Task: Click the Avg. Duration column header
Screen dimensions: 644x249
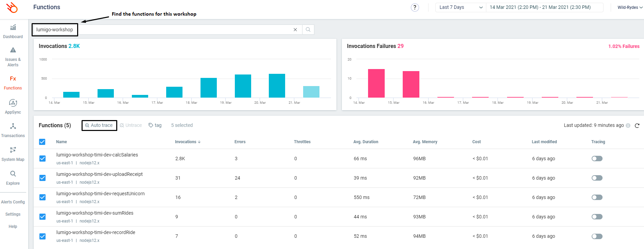Action: pyautogui.click(x=366, y=142)
